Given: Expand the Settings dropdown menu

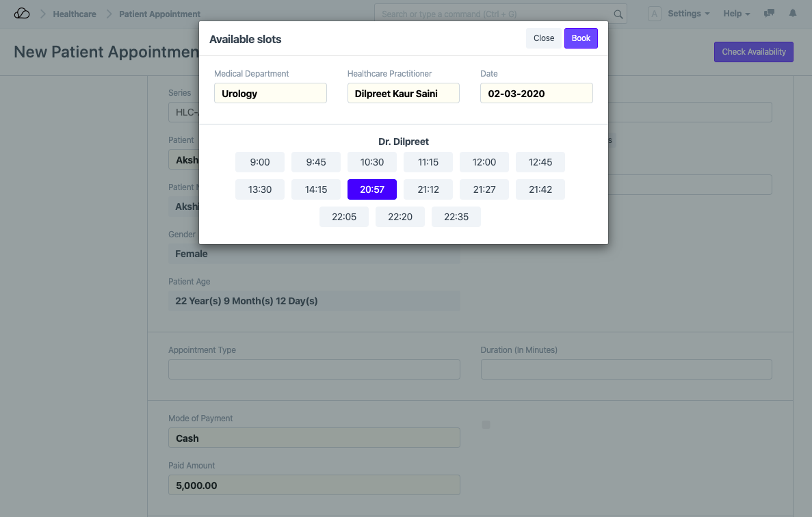Looking at the screenshot, I should [688, 14].
